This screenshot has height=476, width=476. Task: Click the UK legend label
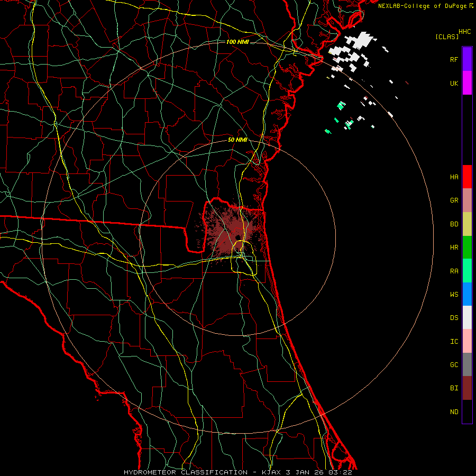coord(454,83)
